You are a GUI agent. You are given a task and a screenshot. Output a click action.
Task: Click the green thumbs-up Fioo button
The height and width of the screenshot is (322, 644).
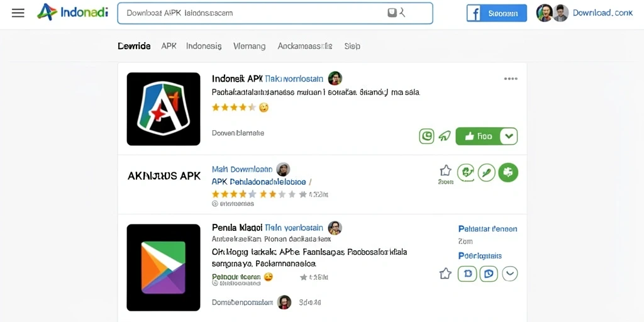478,136
